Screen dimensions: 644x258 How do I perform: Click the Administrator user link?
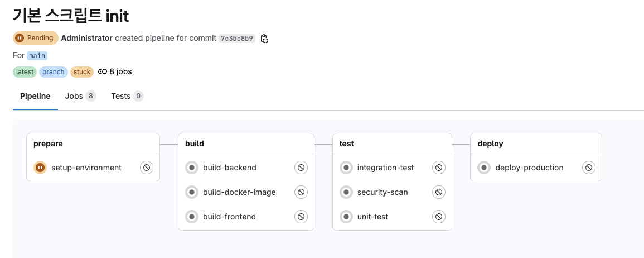pyautogui.click(x=86, y=38)
